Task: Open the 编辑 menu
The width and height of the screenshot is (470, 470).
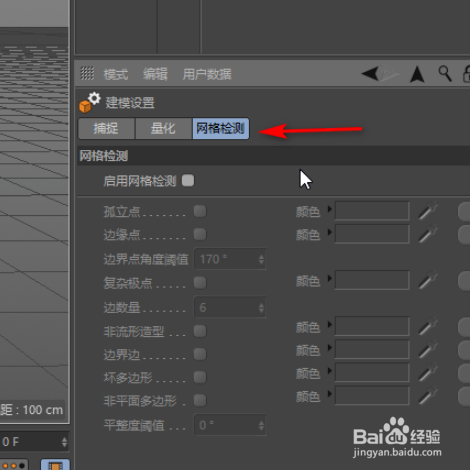Action: point(155,74)
